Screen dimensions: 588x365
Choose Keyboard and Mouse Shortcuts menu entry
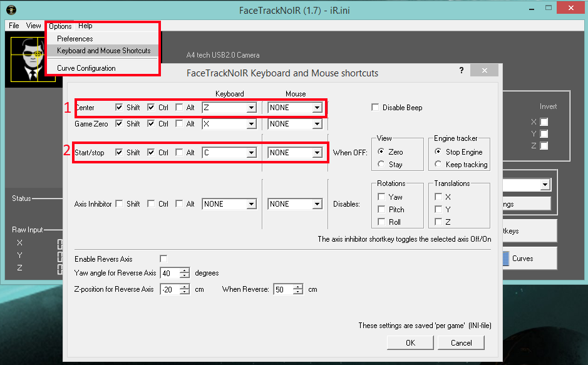click(x=104, y=51)
